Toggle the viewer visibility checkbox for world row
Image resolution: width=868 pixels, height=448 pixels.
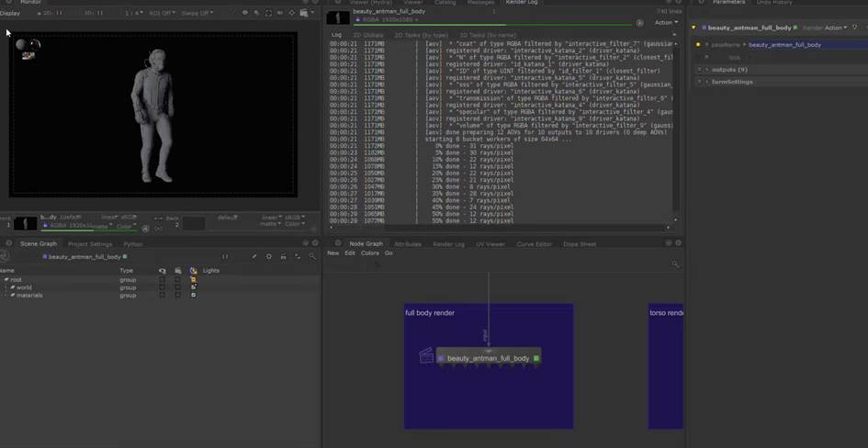point(162,287)
